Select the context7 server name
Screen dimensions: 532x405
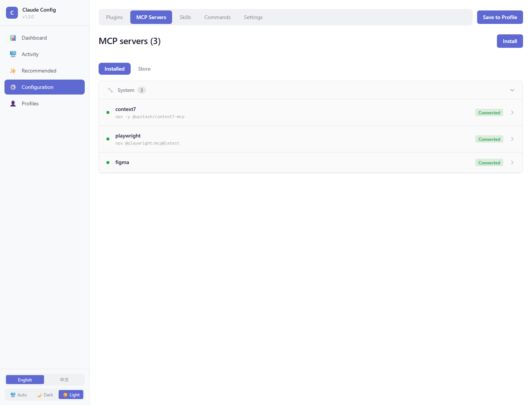click(125, 109)
